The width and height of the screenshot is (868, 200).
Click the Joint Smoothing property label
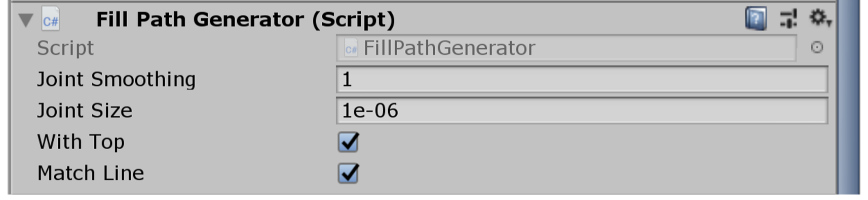[x=116, y=80]
